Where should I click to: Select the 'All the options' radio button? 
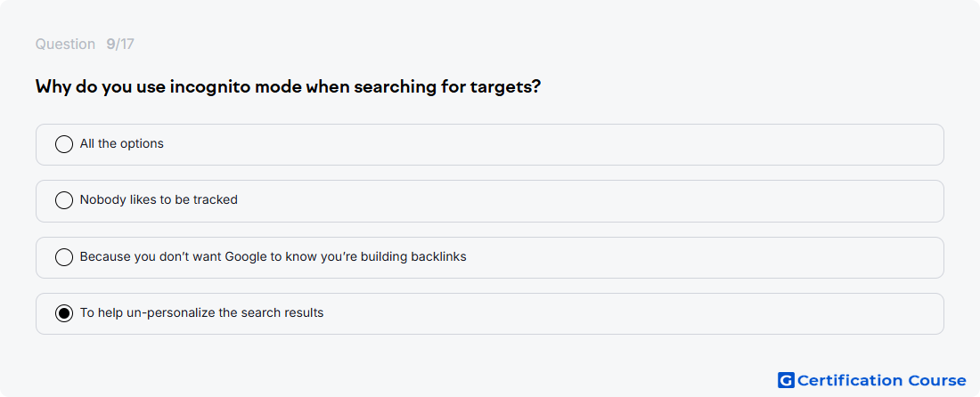tap(64, 144)
